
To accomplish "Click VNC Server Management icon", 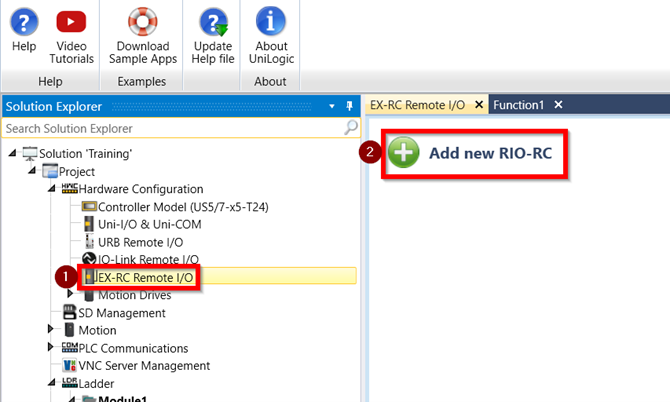I will [x=69, y=365].
